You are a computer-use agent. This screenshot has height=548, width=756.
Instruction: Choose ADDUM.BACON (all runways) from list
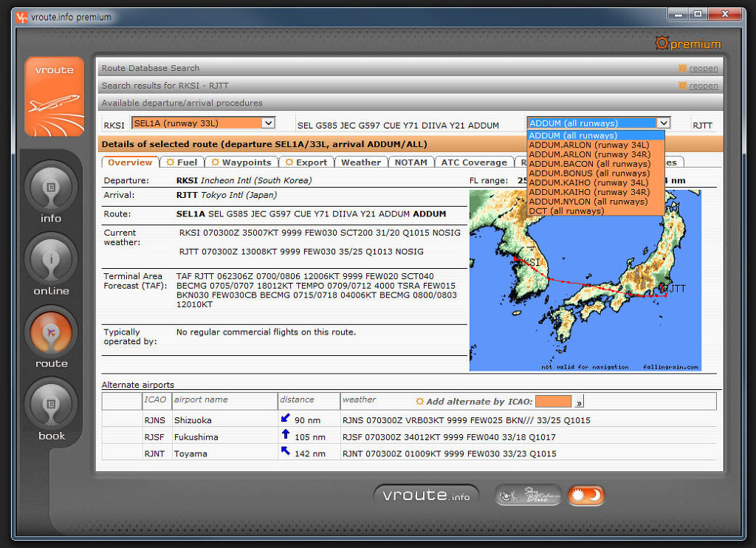point(589,164)
